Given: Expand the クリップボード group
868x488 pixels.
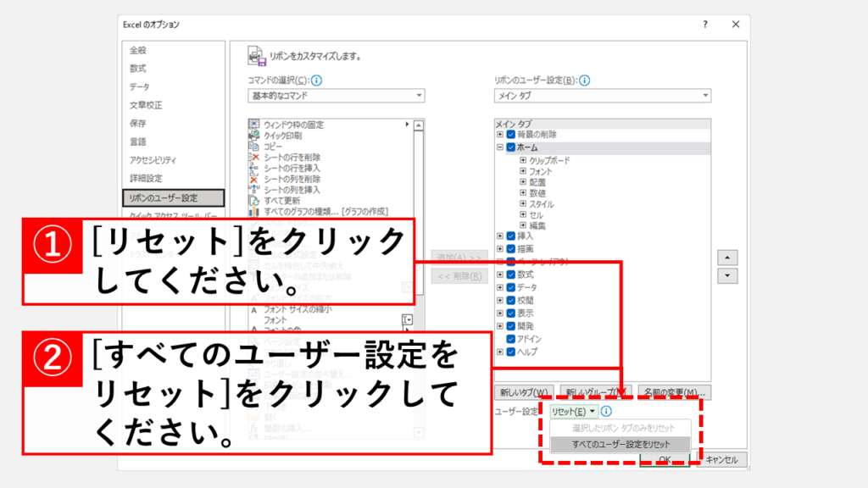Looking at the screenshot, I should [x=522, y=160].
